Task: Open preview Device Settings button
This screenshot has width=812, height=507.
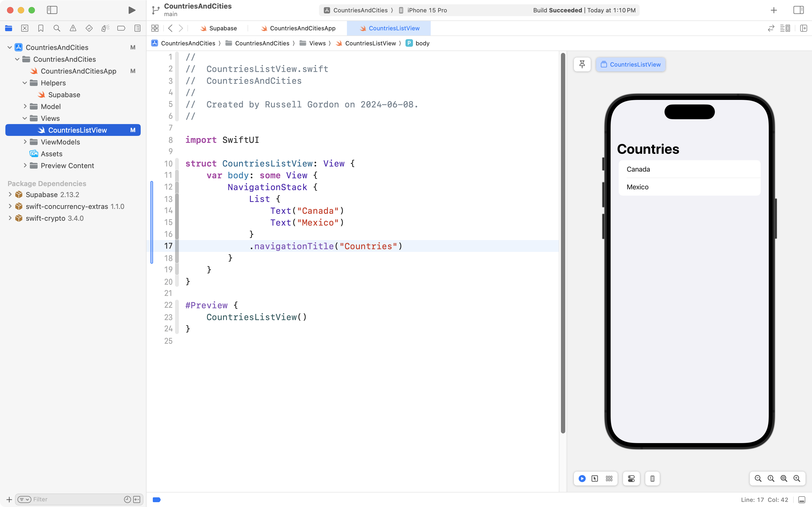Action: 631,479
